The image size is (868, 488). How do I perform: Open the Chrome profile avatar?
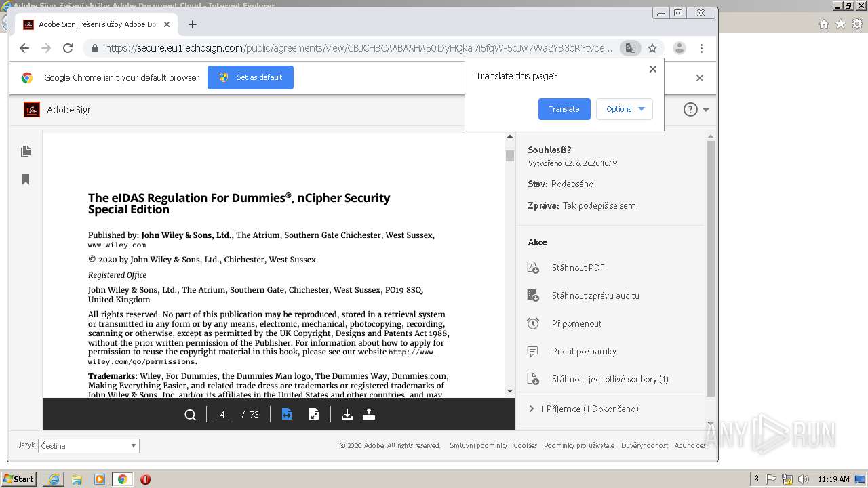pos(679,48)
